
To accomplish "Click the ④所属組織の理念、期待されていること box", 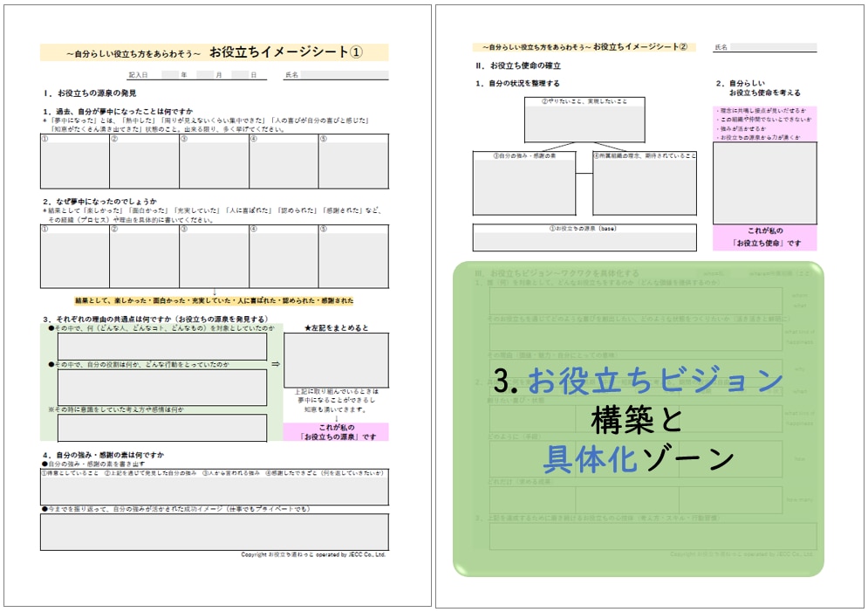I will pos(645,183).
